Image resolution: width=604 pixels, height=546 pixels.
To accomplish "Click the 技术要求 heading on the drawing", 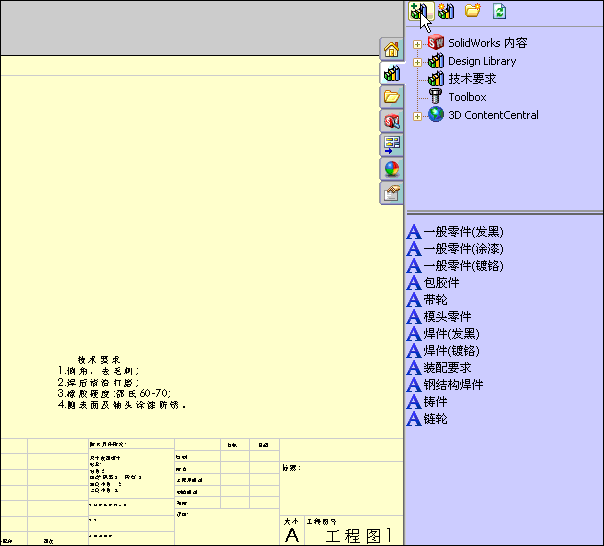I will point(99,360).
